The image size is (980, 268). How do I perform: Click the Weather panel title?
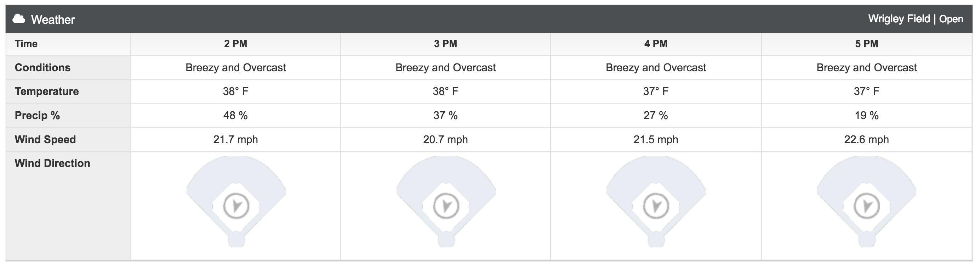click(x=53, y=19)
